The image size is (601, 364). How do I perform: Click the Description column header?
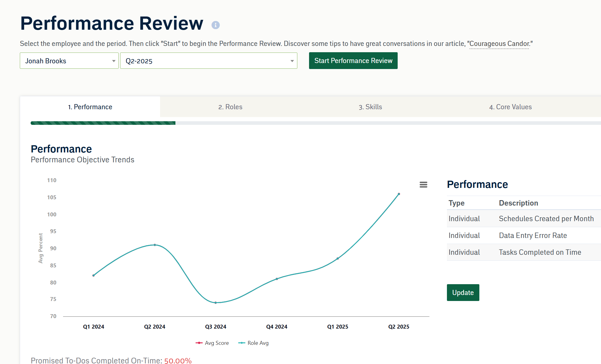[x=518, y=203]
